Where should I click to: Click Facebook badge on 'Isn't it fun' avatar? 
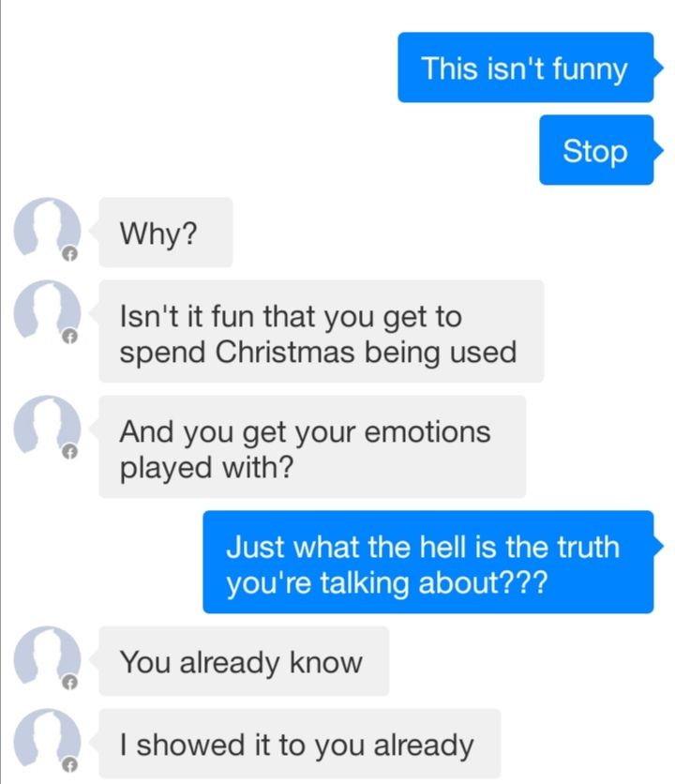pyautogui.click(x=70, y=337)
